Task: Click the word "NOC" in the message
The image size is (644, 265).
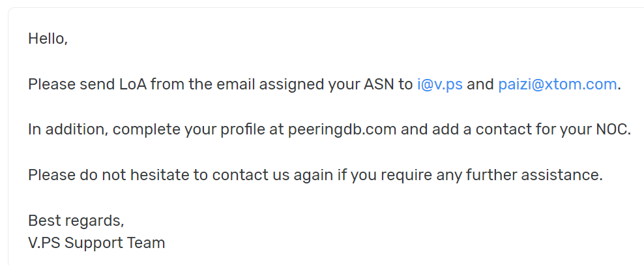Action: 613,129
